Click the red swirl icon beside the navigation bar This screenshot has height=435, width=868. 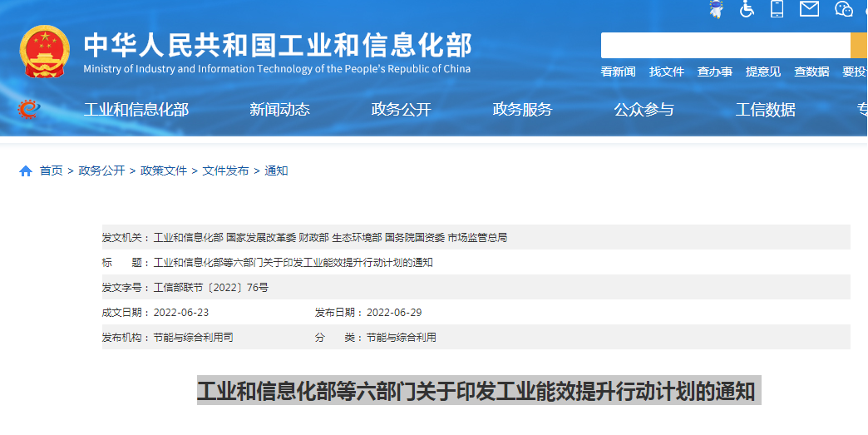(x=27, y=109)
